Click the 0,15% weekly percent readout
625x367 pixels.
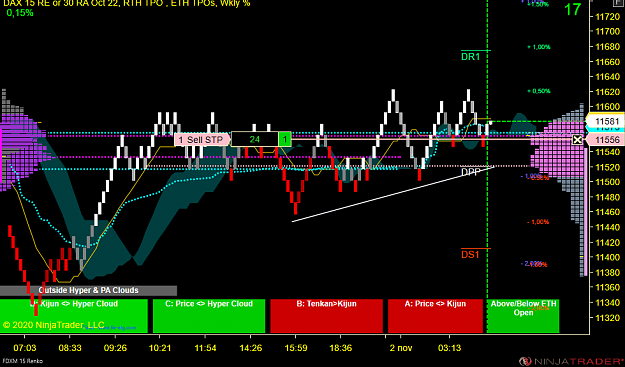point(20,13)
